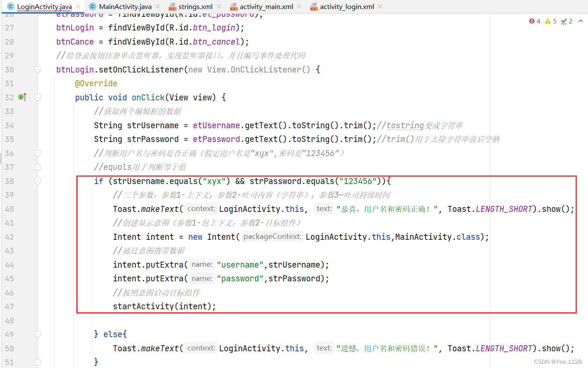Collapse the code block at line 30
This screenshot has height=368, width=588.
coord(38,69)
